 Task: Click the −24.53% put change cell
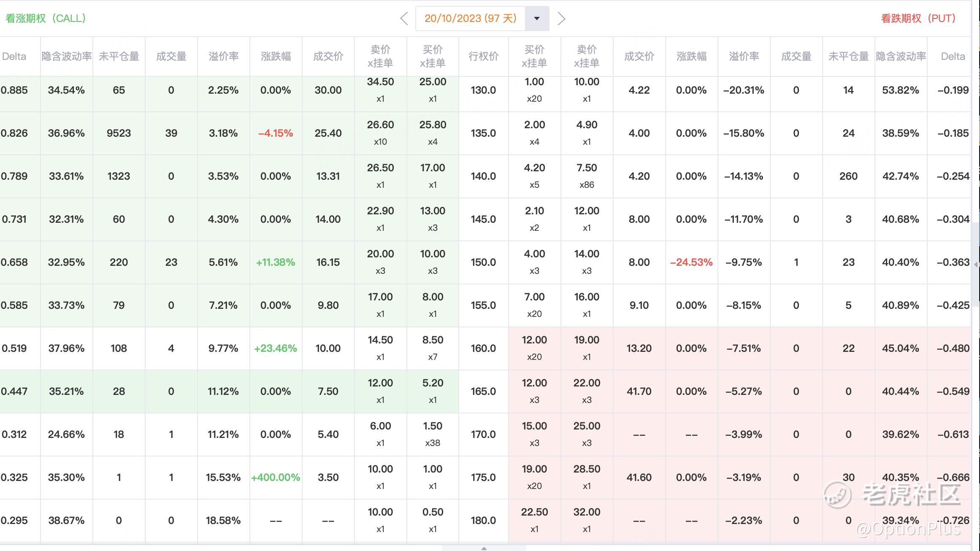(x=691, y=262)
